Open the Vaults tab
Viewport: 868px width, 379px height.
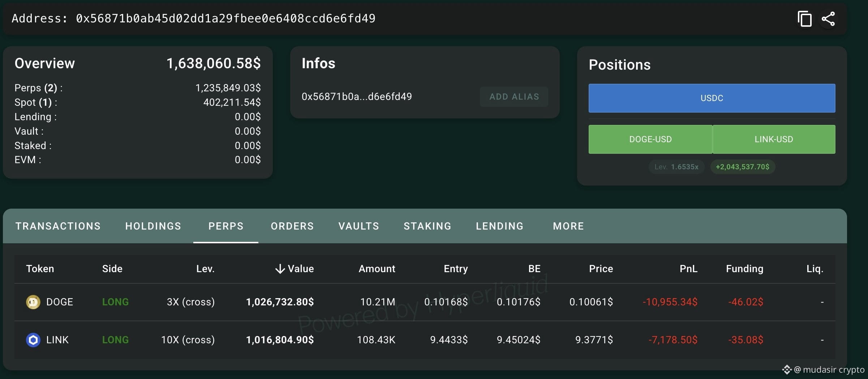(x=358, y=226)
